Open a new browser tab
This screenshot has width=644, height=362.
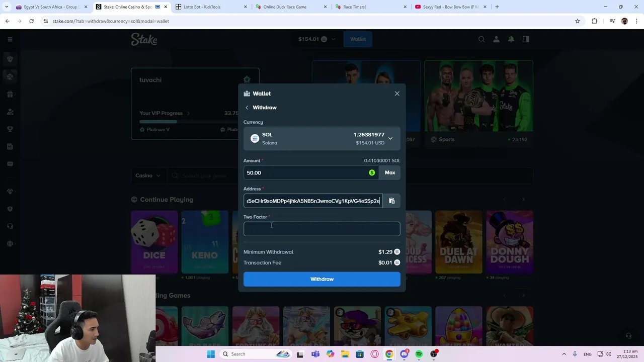[x=497, y=7]
